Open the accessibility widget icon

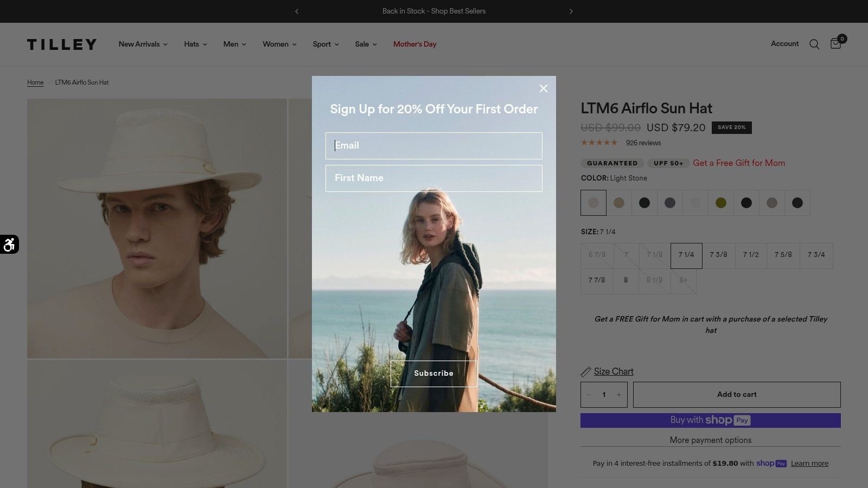[x=9, y=245]
